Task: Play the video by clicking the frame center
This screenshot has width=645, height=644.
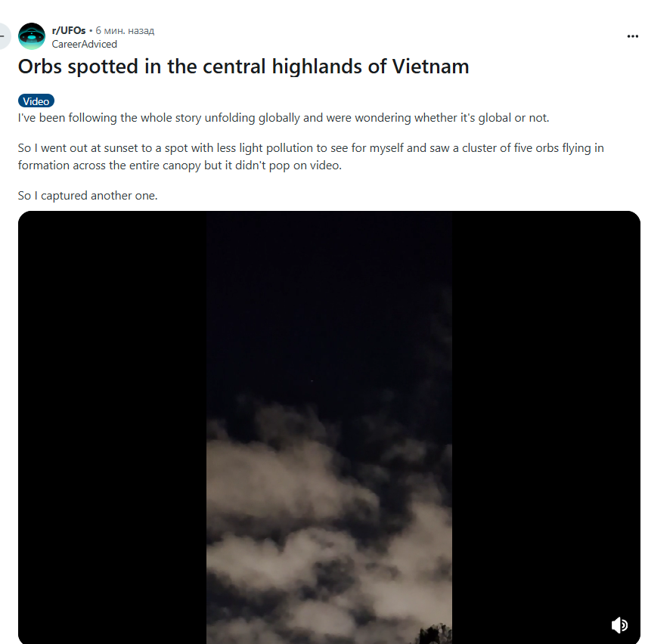Action: click(329, 427)
